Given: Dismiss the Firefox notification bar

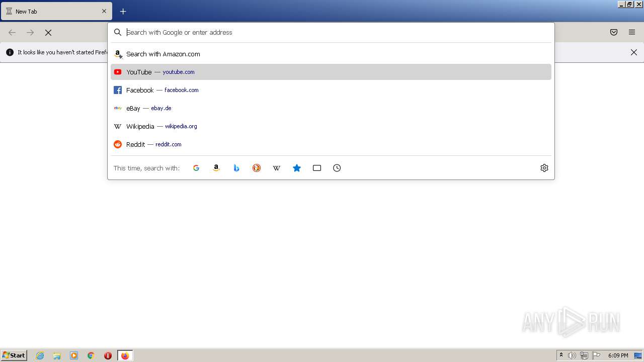Looking at the screenshot, I should [x=634, y=52].
